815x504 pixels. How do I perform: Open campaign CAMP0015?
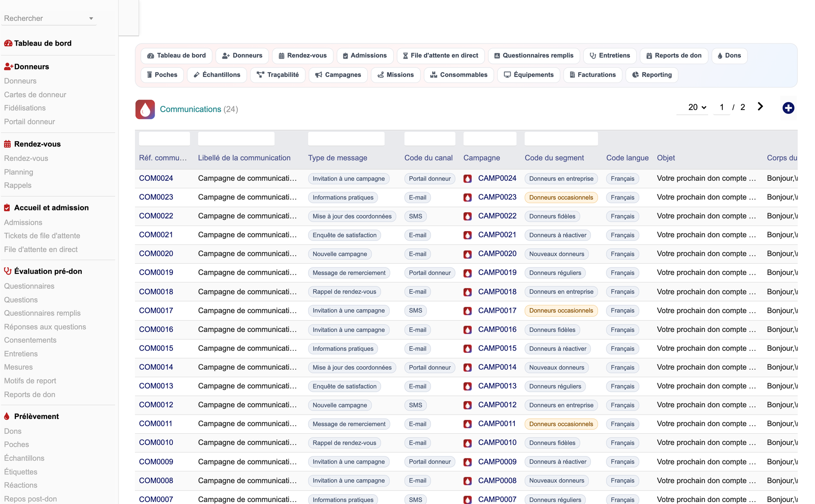(x=497, y=348)
